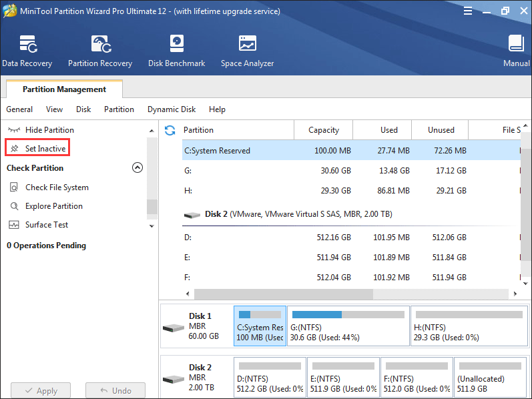Select D:(NTFS) block on Disk 2
The image size is (532, 399).
[270, 377]
